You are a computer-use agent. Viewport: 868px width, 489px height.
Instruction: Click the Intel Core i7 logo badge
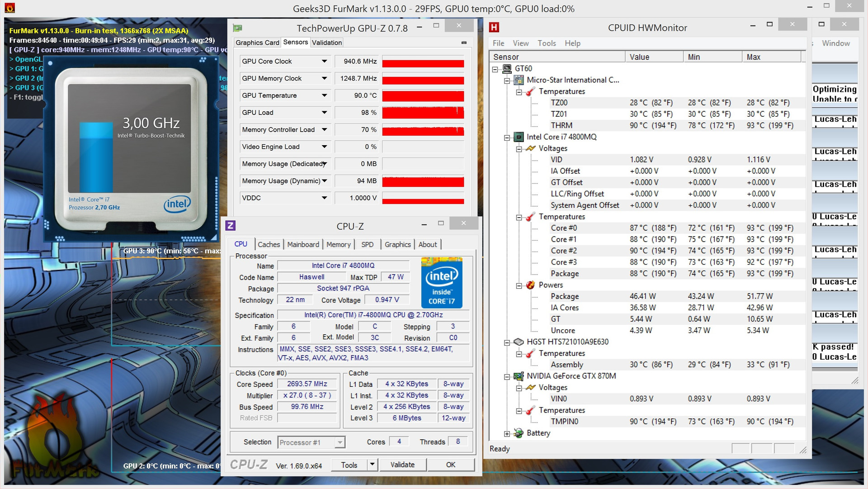pyautogui.click(x=441, y=283)
